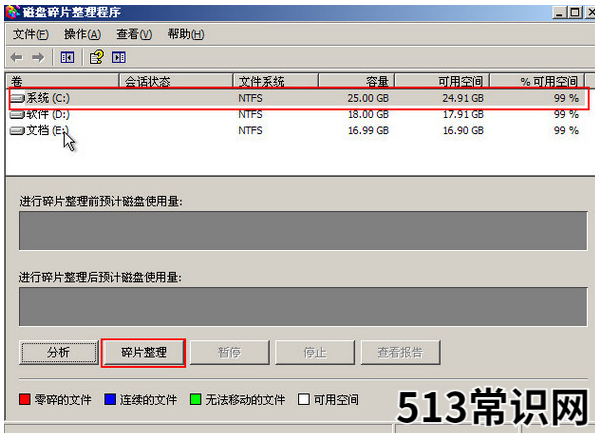
Task: Open the 文件(F) menu
Action: coord(31,34)
